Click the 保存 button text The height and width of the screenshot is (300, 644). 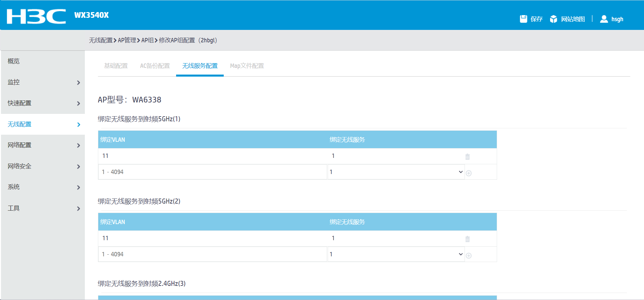click(x=537, y=19)
